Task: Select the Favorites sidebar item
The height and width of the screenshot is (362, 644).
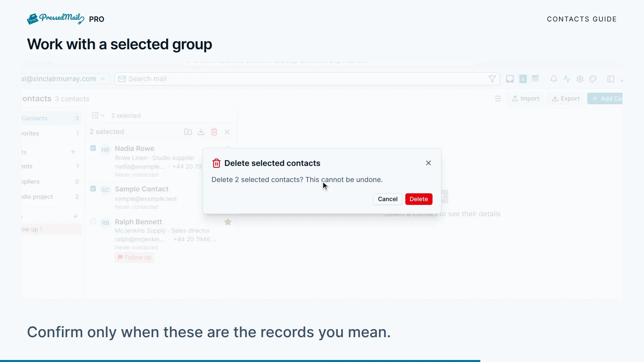Action: click(x=51, y=133)
